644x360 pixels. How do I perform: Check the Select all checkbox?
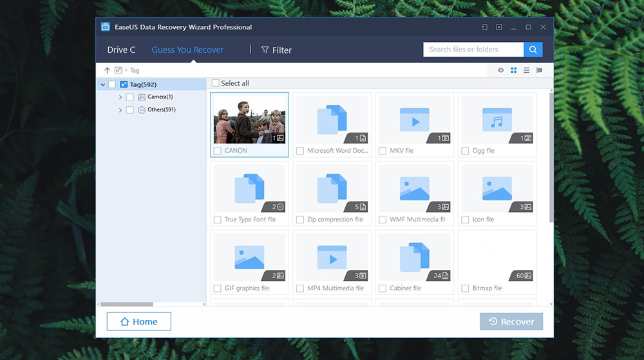pos(215,83)
